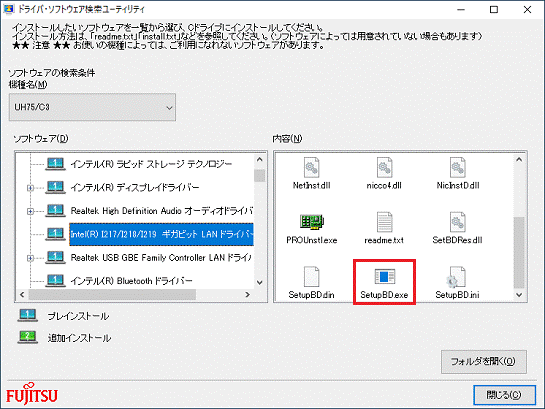
Task: Select the NicInstD.dll file icon
Action: point(458,167)
